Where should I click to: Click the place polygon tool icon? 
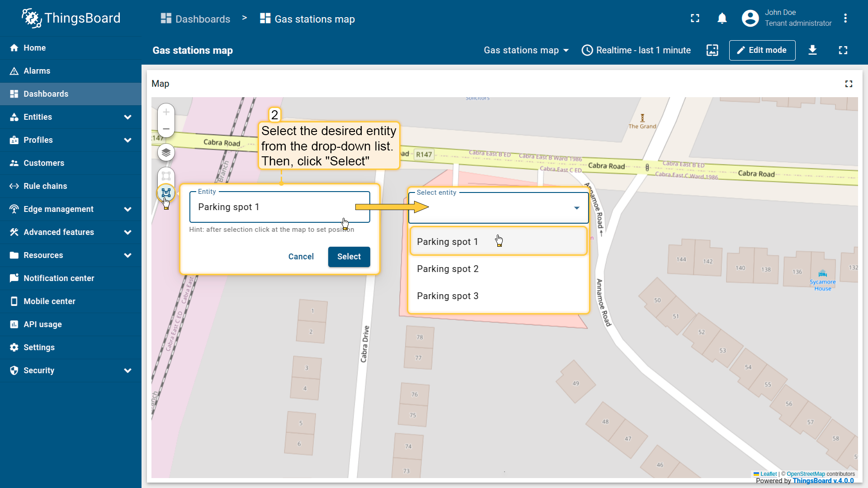pos(166,192)
